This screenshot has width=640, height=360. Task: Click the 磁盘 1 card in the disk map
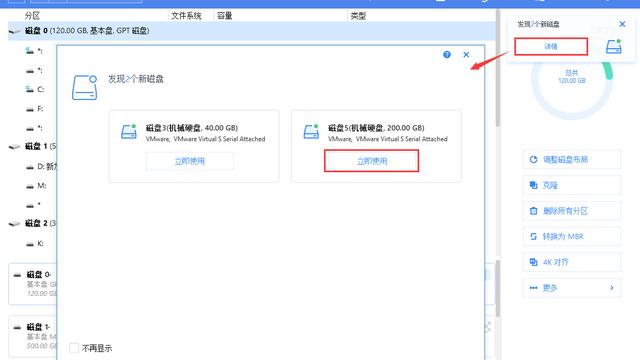33,336
